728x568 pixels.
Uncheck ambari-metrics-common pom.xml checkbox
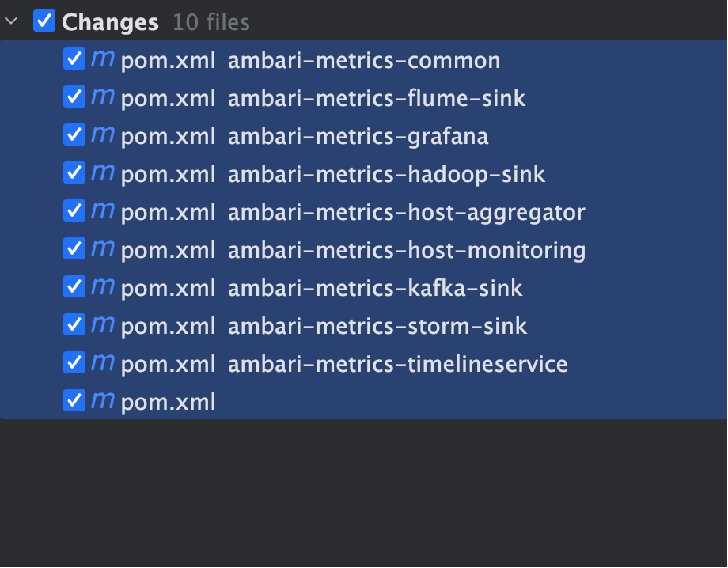pos(74,59)
